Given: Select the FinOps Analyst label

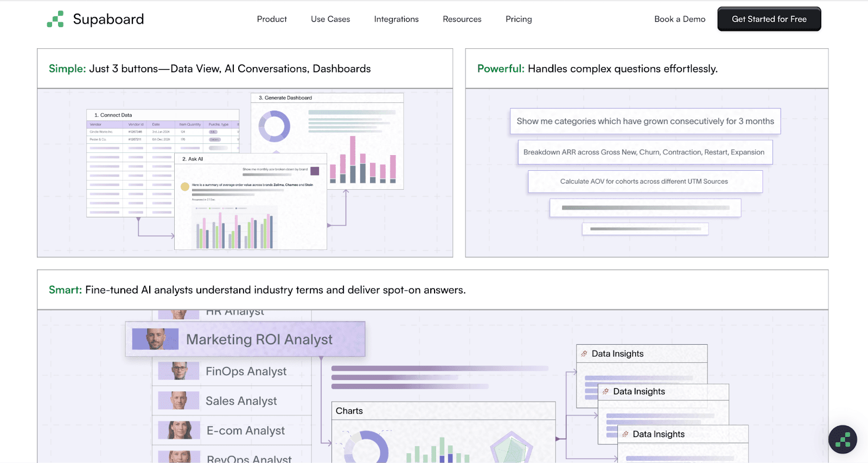Looking at the screenshot, I should tap(246, 371).
